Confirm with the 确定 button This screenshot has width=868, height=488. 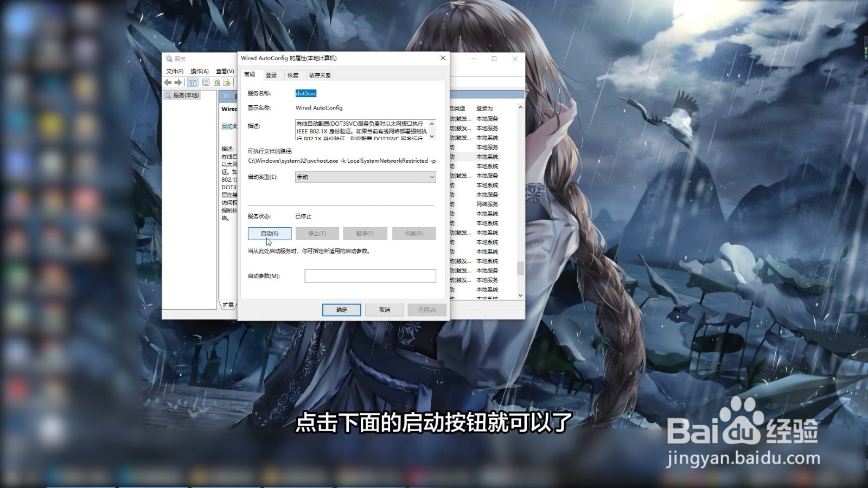point(342,310)
